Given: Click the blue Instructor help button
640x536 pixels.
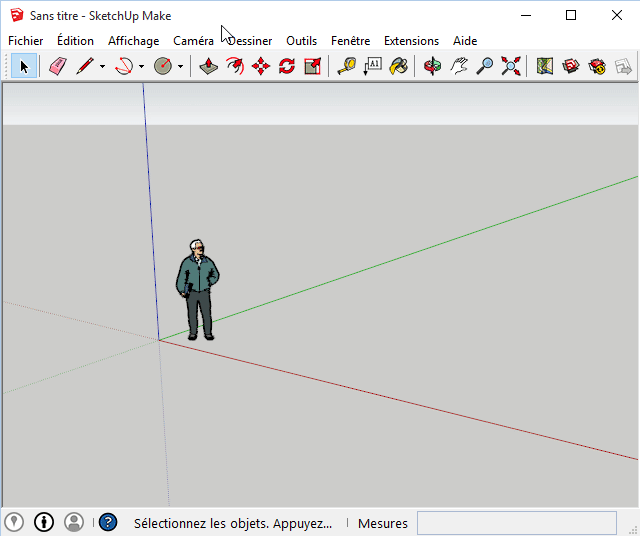Looking at the screenshot, I should click(x=108, y=522).
